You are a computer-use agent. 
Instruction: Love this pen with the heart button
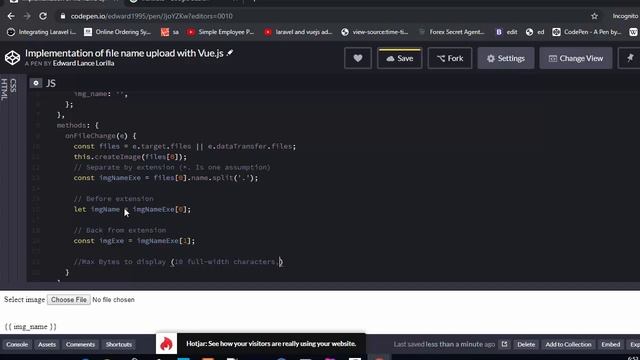point(358,58)
